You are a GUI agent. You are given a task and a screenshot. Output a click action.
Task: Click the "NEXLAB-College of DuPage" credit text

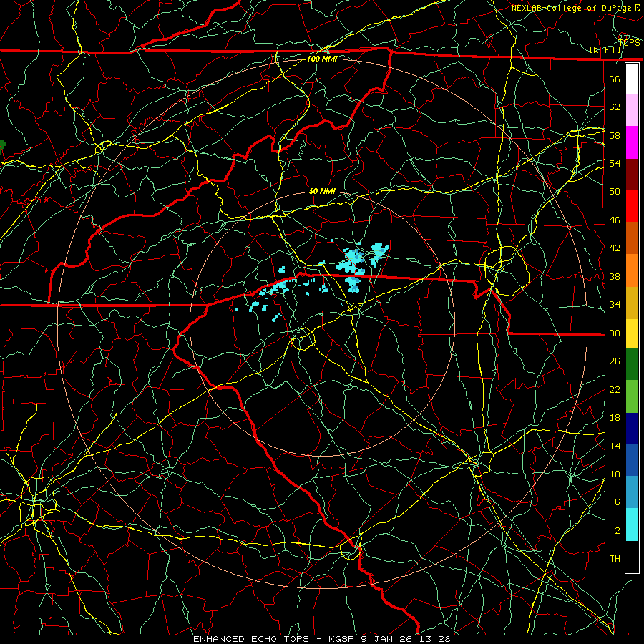pyautogui.click(x=571, y=8)
